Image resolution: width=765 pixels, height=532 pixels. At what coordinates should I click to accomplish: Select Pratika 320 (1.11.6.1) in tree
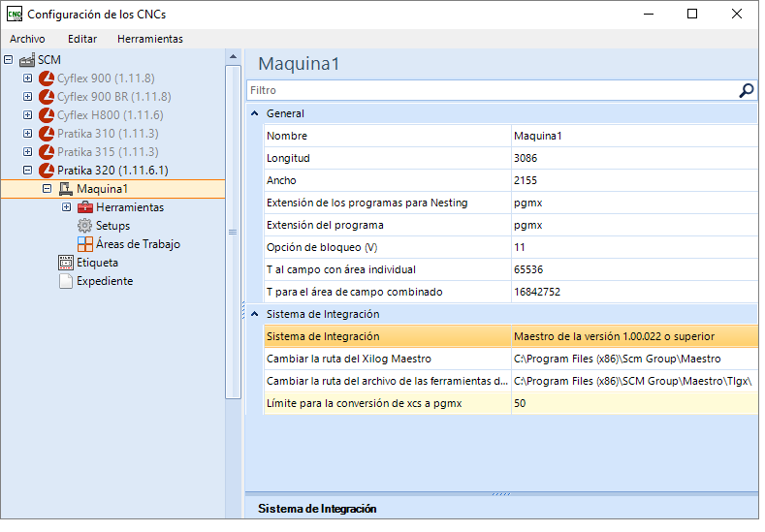[x=112, y=171]
